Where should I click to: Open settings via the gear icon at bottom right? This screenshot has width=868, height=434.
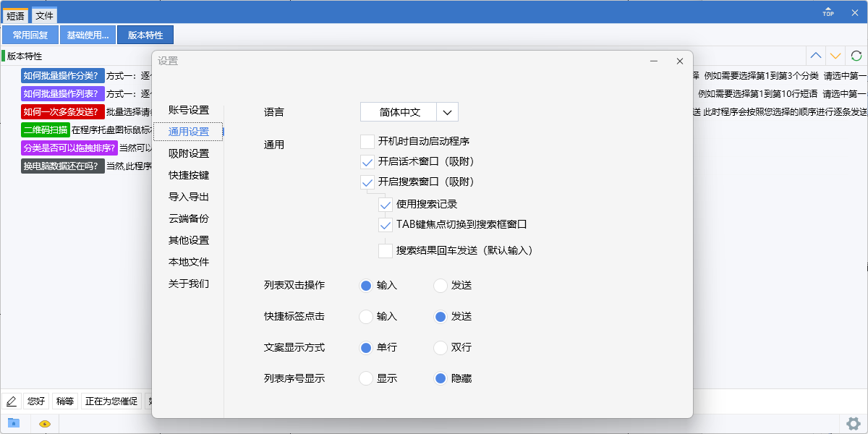pos(854,424)
